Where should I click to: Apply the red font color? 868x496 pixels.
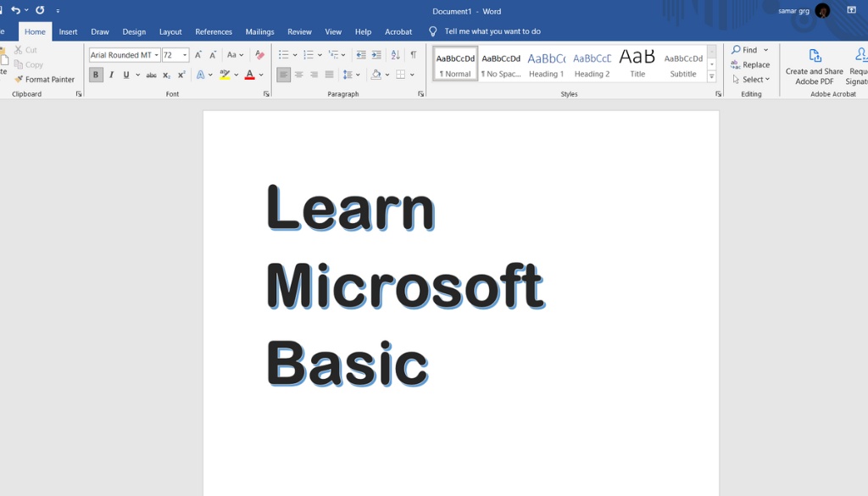250,75
